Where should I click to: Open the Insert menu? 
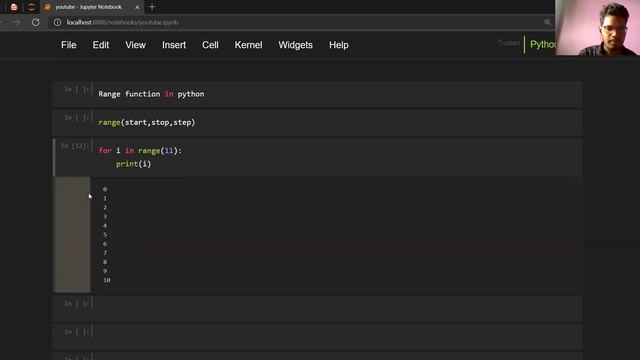pyautogui.click(x=174, y=45)
